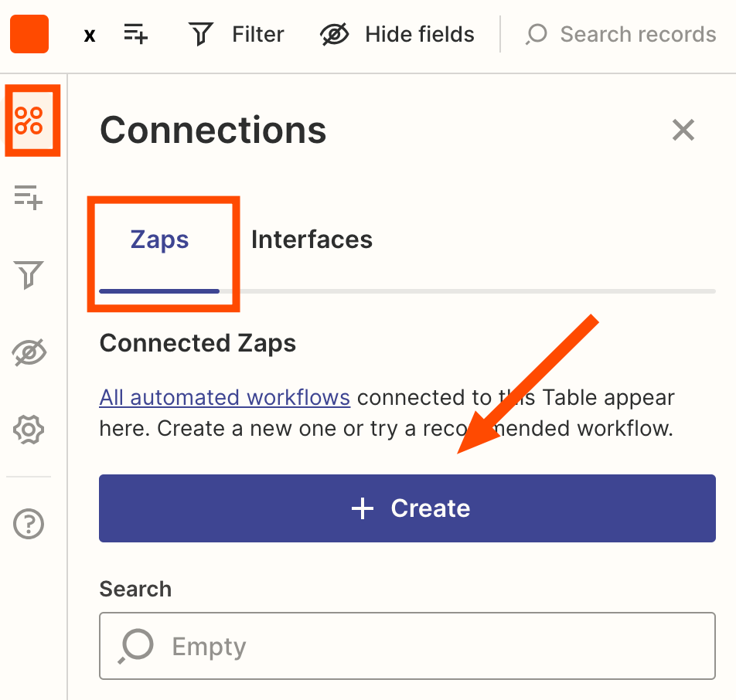Open settings gear icon in left sidebar
Screen dimensions: 736x700
[x=29, y=430]
